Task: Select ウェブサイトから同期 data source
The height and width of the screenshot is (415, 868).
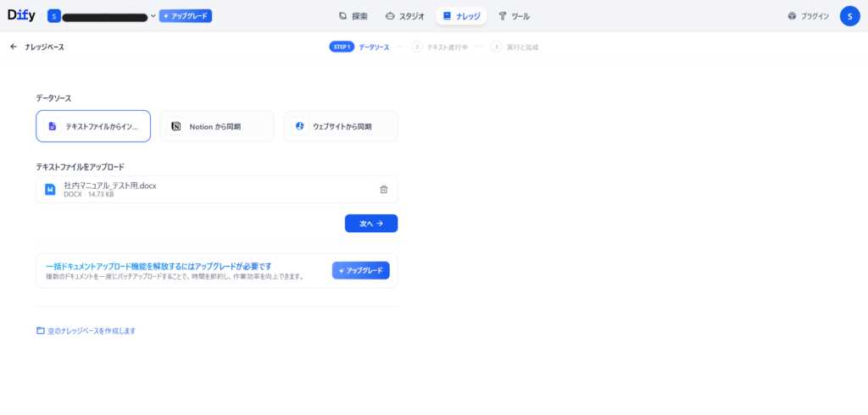Action: pyautogui.click(x=341, y=126)
